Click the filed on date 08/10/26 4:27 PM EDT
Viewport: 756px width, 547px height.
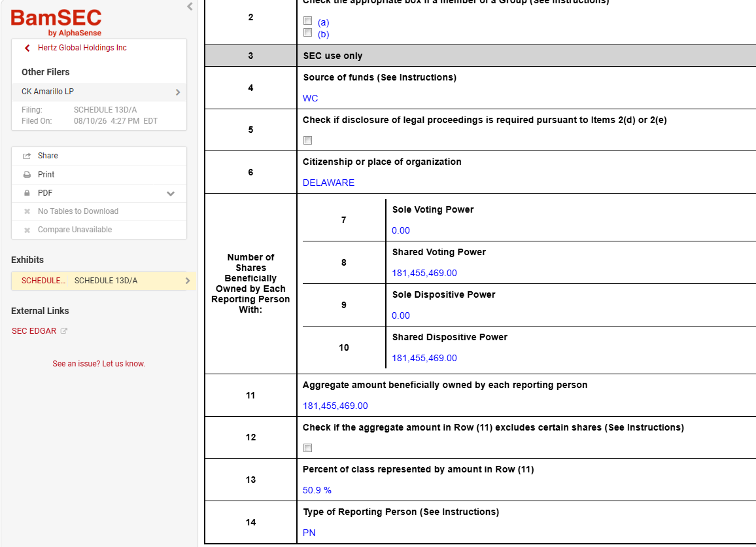pyautogui.click(x=116, y=121)
